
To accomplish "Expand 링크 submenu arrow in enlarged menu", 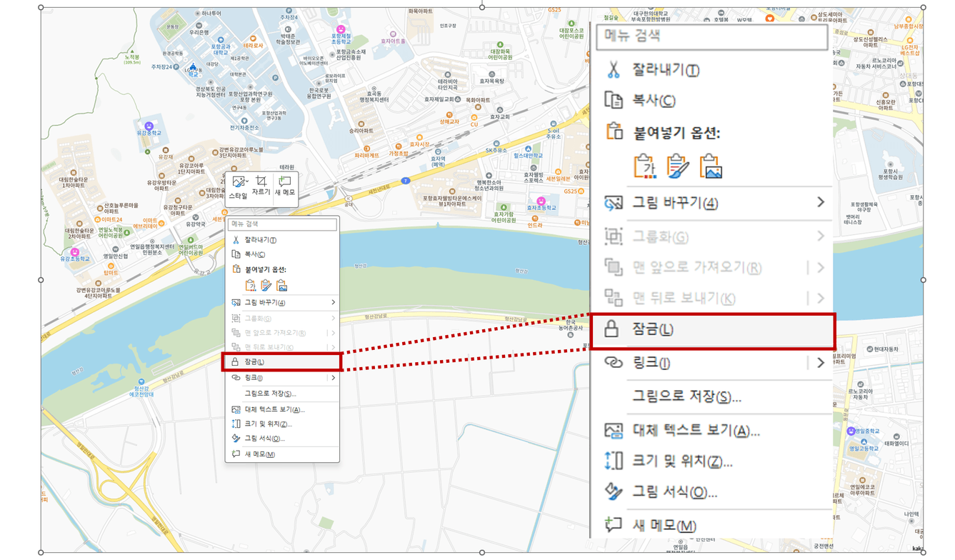I will 820,363.
